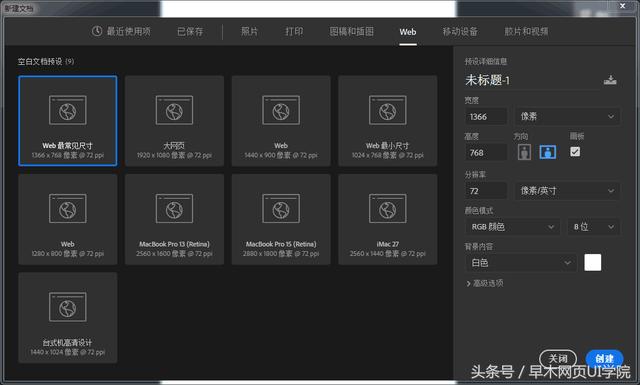
Task: Switch to Art & Illustration (图稿和插图) tab
Action: coord(351,31)
